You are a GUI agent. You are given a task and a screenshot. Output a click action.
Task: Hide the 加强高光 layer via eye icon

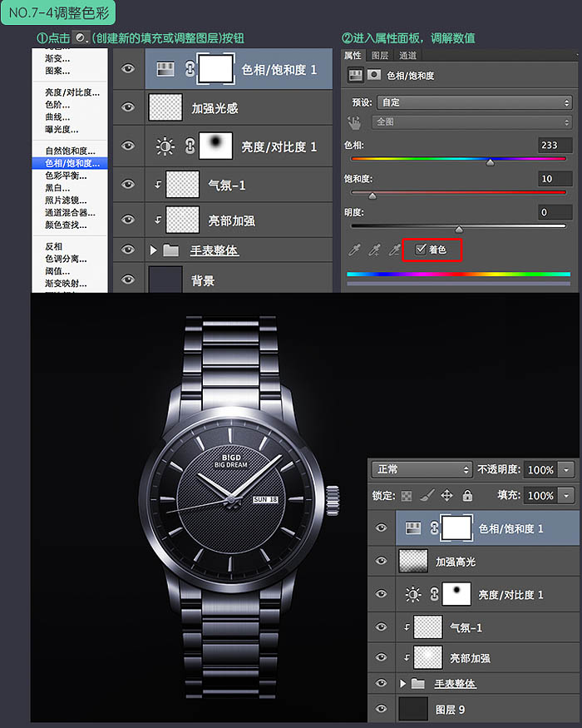[381, 561]
